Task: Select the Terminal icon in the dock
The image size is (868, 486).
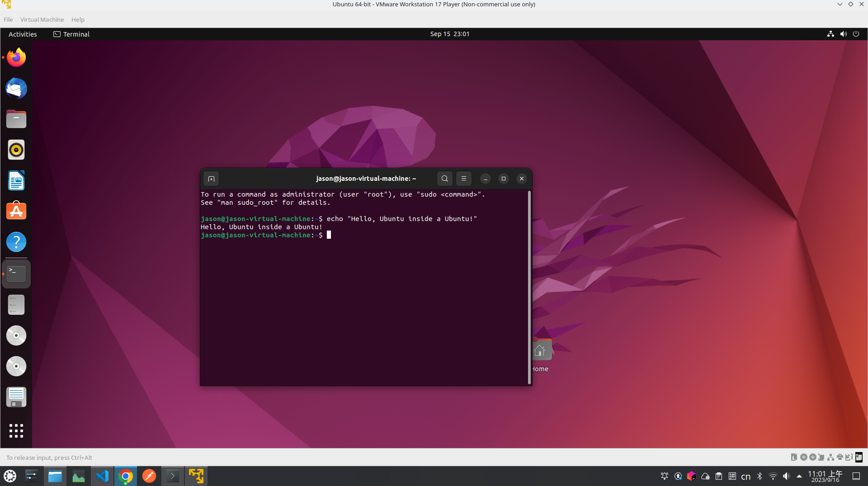Action: pyautogui.click(x=16, y=274)
